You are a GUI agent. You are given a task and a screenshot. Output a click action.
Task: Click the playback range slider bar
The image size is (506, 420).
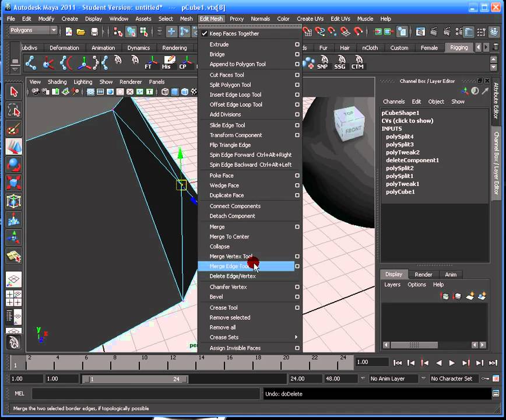[x=135, y=379]
